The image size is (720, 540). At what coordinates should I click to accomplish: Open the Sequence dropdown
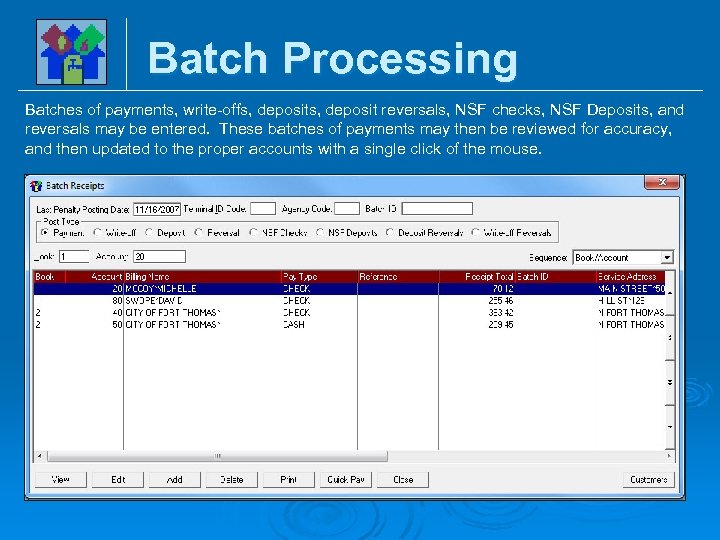tap(667, 258)
